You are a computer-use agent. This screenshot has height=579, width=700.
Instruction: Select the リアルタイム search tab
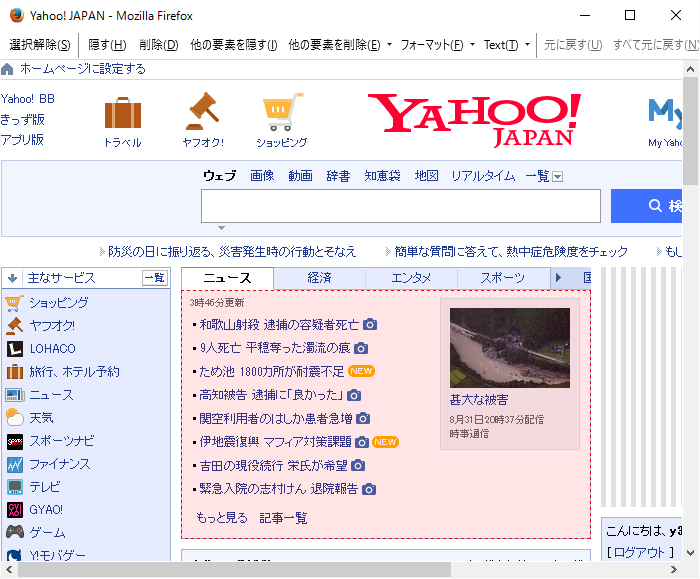(x=483, y=176)
